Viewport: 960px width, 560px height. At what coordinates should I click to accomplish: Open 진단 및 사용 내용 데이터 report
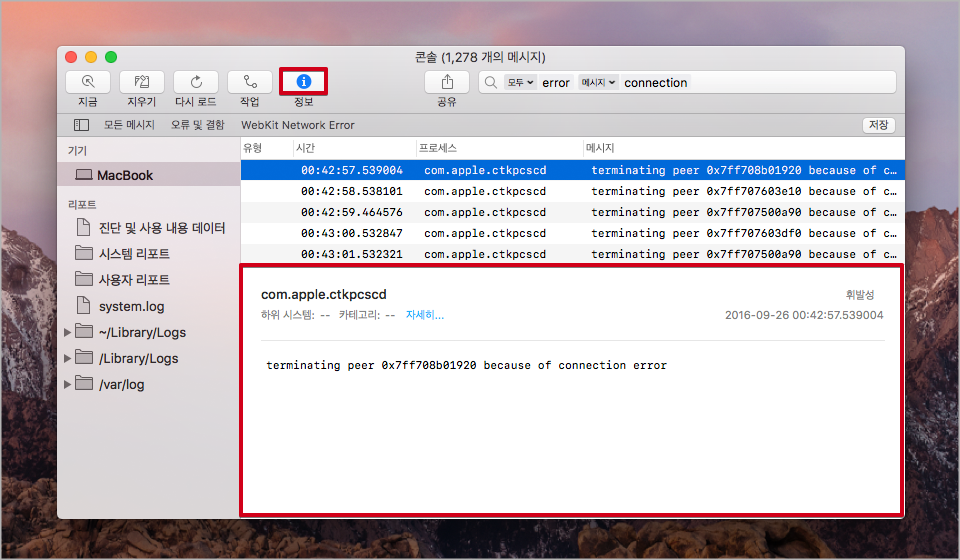pos(149,228)
